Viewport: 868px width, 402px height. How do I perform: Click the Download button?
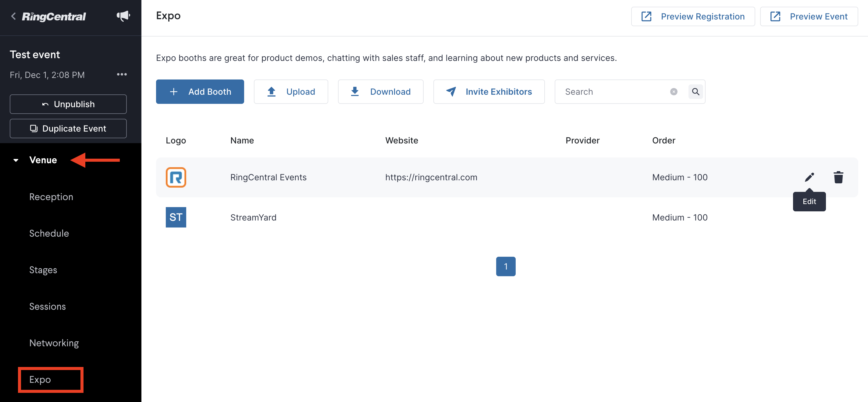coord(380,92)
